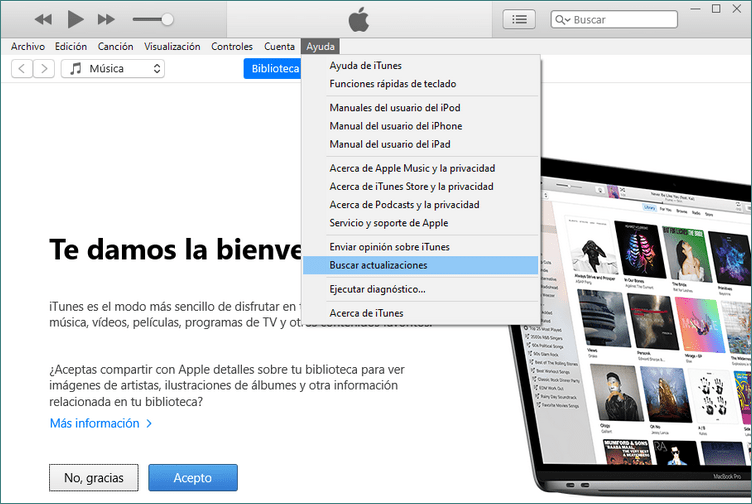This screenshot has height=504, width=752.
Task: Focus the Buscar search field
Action: coord(614,20)
